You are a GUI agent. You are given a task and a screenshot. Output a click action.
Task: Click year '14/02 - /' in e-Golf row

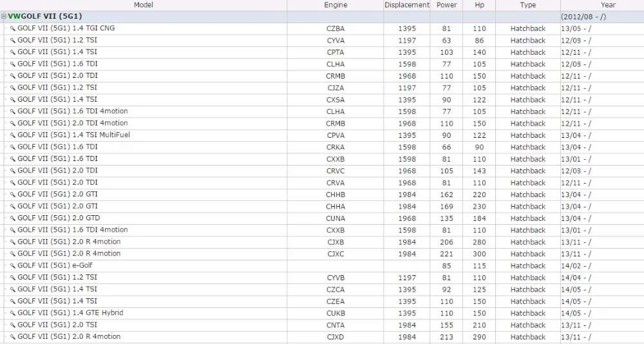pyautogui.click(x=576, y=266)
